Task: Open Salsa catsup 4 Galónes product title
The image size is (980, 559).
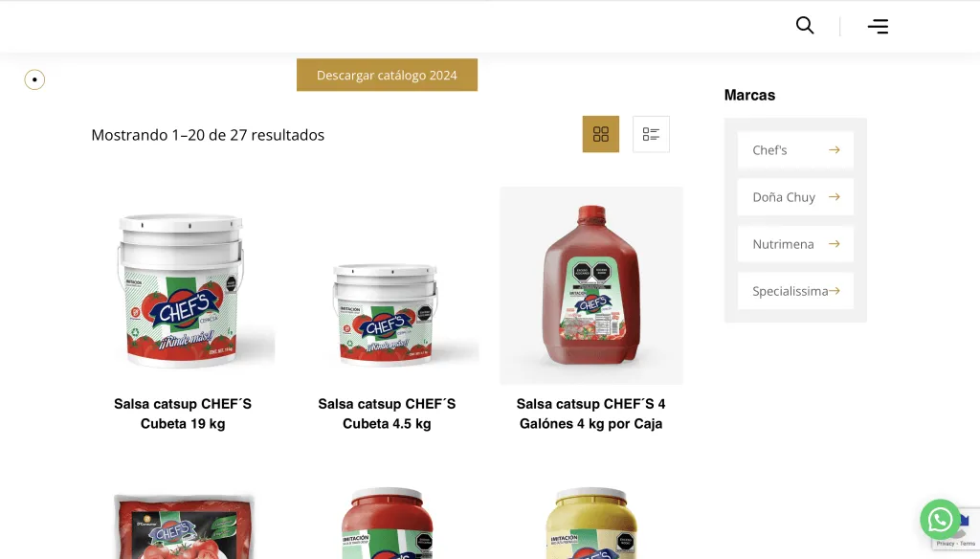Action: pos(590,414)
